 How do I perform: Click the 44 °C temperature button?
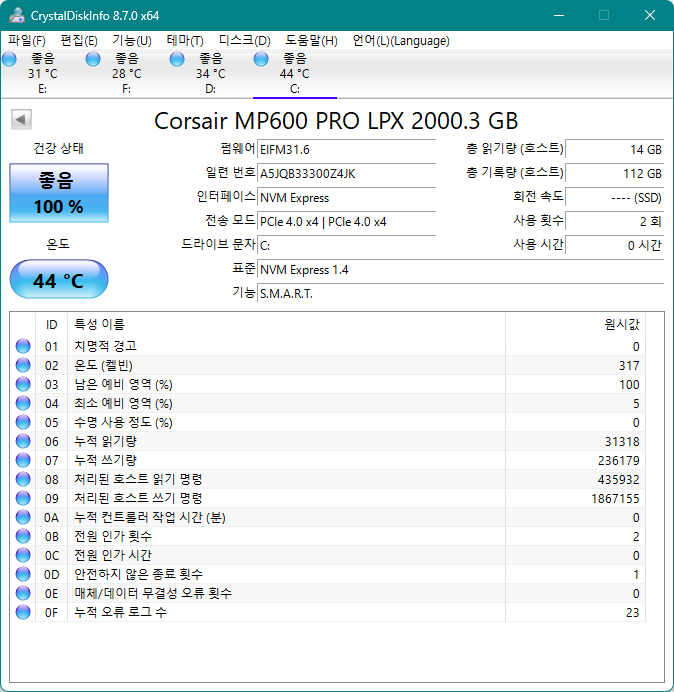59,279
